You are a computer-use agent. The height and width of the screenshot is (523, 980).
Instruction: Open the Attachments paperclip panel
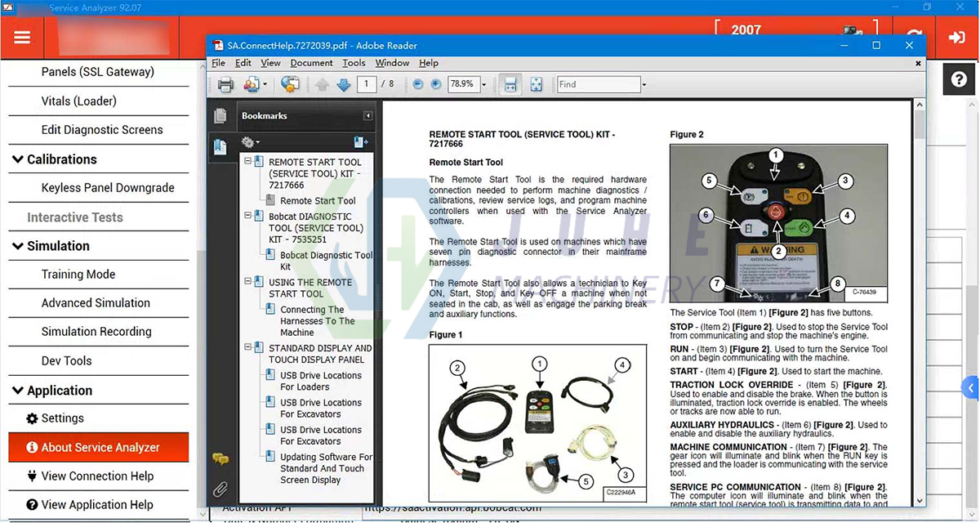220,489
